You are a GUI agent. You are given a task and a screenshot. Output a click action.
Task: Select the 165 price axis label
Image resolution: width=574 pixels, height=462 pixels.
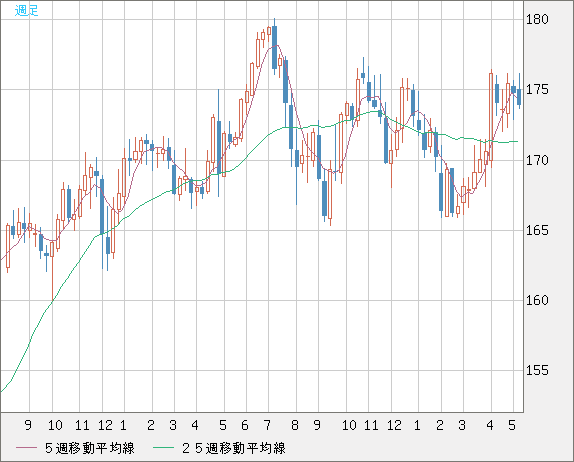point(537,230)
